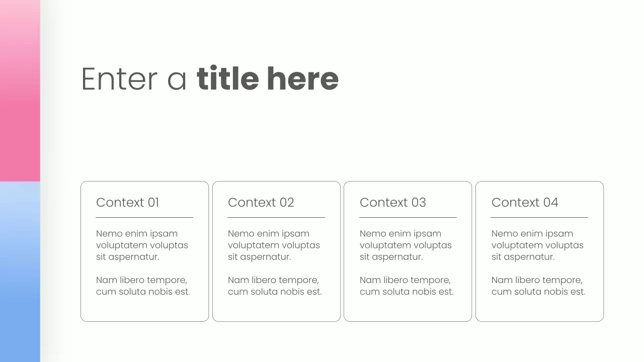Click the "Context 01" heading
This screenshot has height=362, width=644.
coord(127,203)
